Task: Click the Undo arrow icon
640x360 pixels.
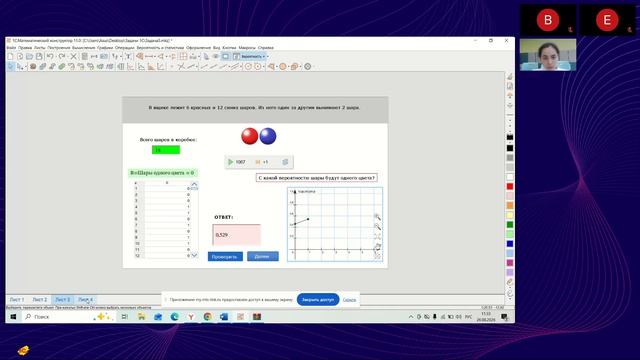Action: (50, 56)
